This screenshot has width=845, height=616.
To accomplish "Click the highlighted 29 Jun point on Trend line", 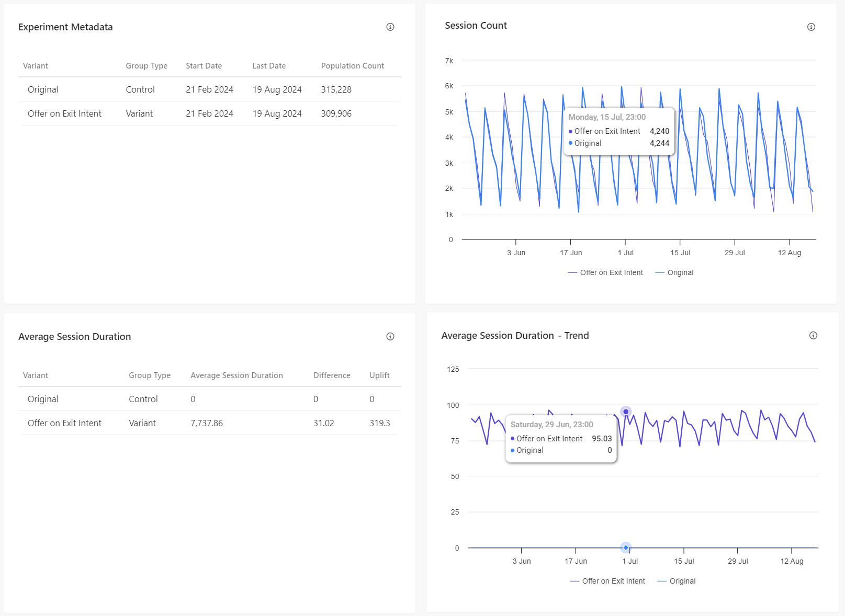I will pyautogui.click(x=626, y=412).
